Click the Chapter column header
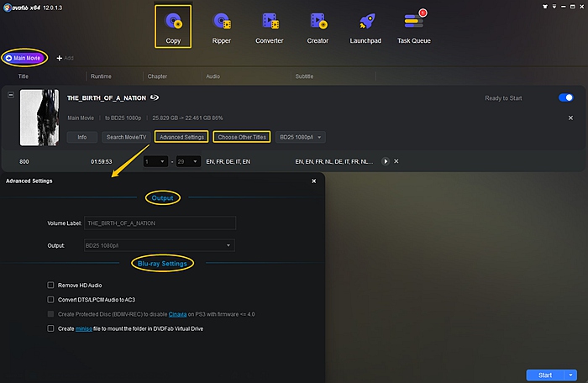The width and height of the screenshot is (588, 383). (157, 76)
